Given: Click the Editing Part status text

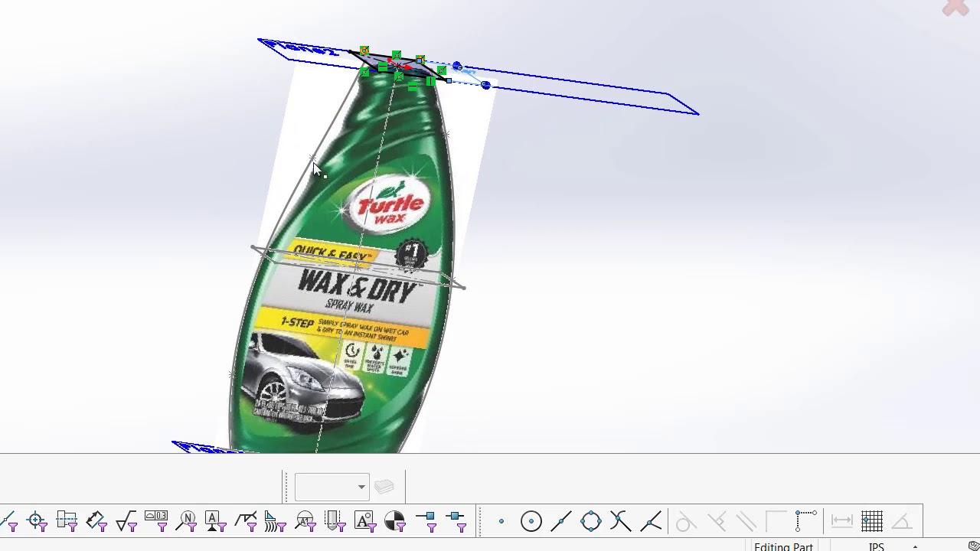Looking at the screenshot, I should 783,546.
